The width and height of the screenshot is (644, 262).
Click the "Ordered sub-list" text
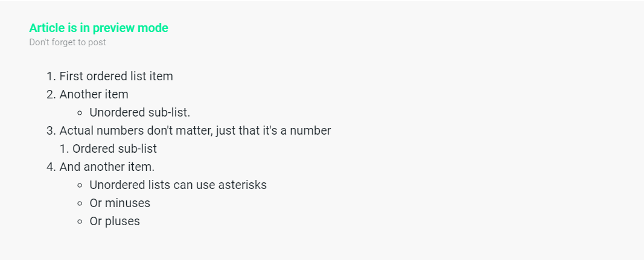(115, 149)
